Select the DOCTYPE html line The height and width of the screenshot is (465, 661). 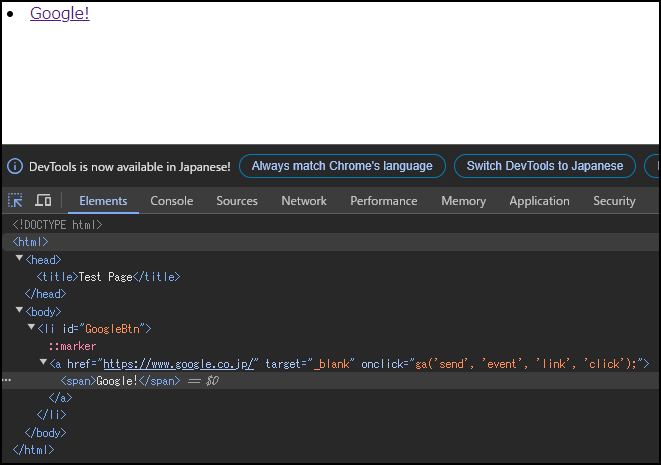57,225
